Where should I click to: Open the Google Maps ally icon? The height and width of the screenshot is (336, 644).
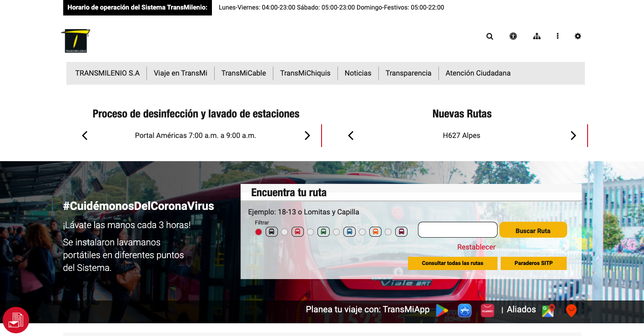[548, 311]
